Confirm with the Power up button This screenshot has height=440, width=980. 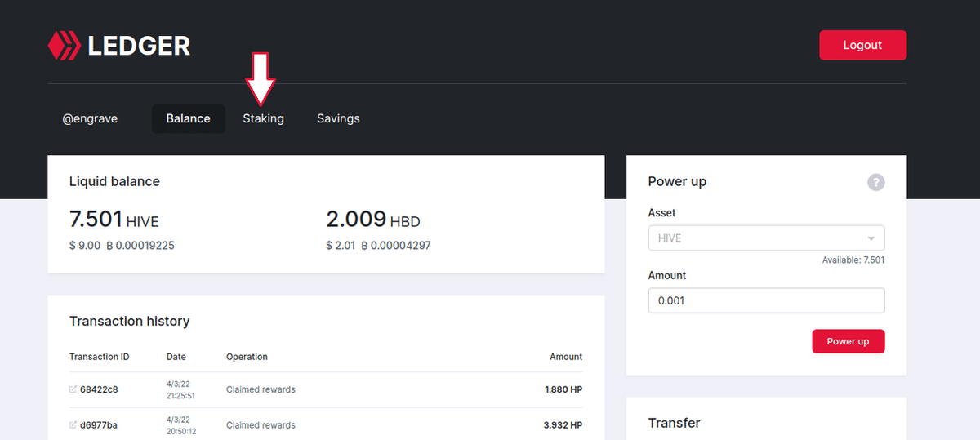click(848, 341)
